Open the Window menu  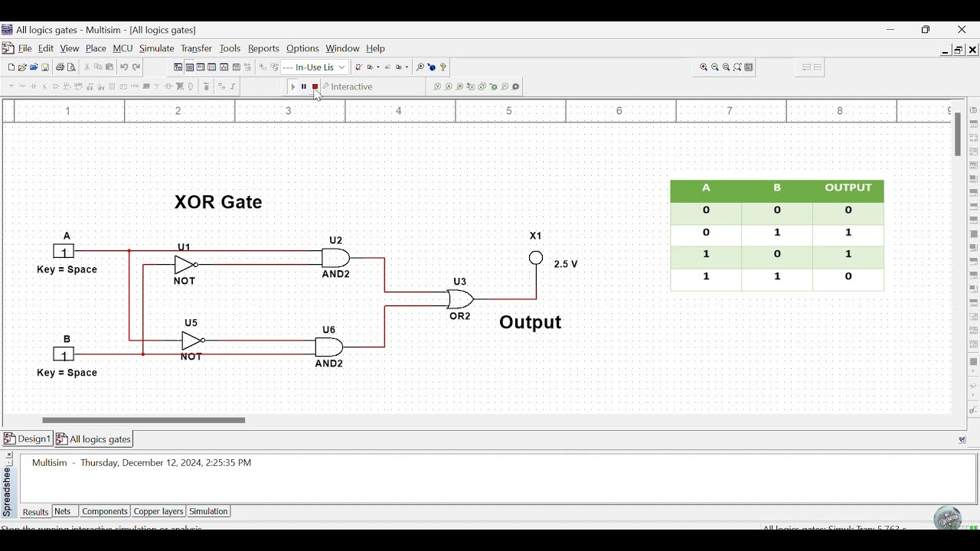coord(342,48)
